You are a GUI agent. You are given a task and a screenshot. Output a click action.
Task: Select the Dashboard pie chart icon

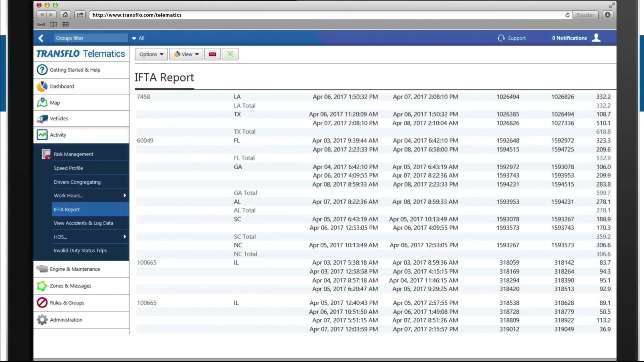pos(42,86)
